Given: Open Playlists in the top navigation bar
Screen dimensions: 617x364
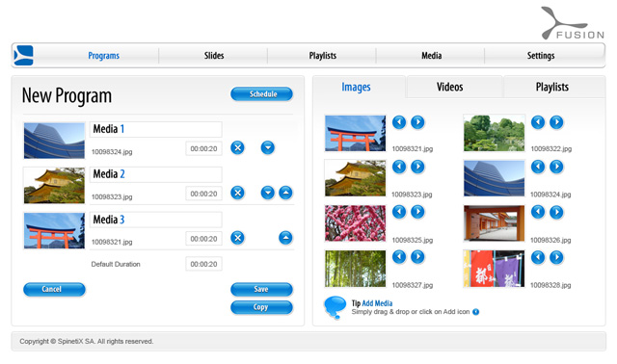Looking at the screenshot, I should pos(322,56).
